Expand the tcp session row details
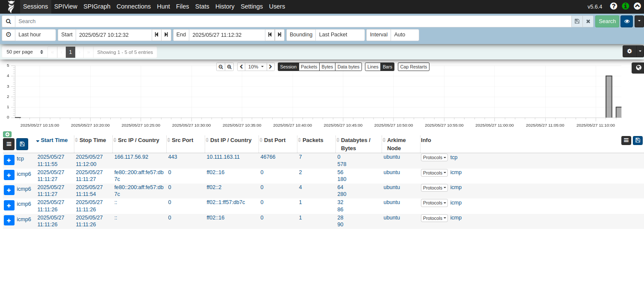The image size is (644, 308). [9, 160]
